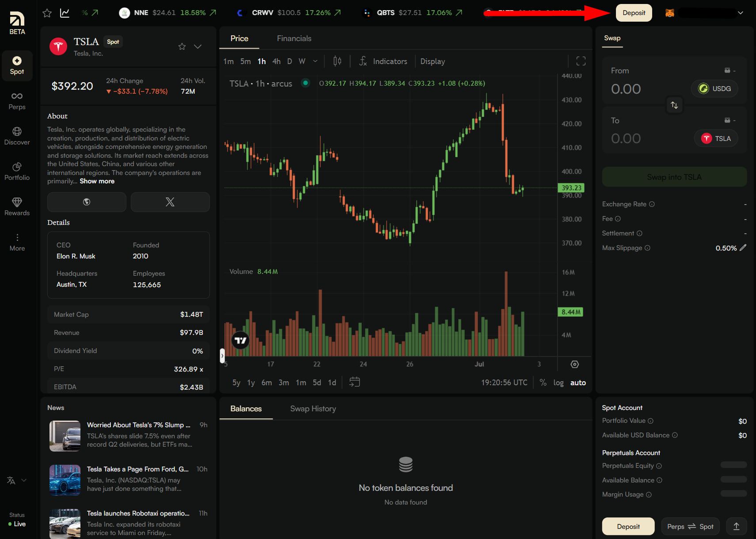Open the go-to-date calendar icon
756x539 pixels.
(354, 382)
